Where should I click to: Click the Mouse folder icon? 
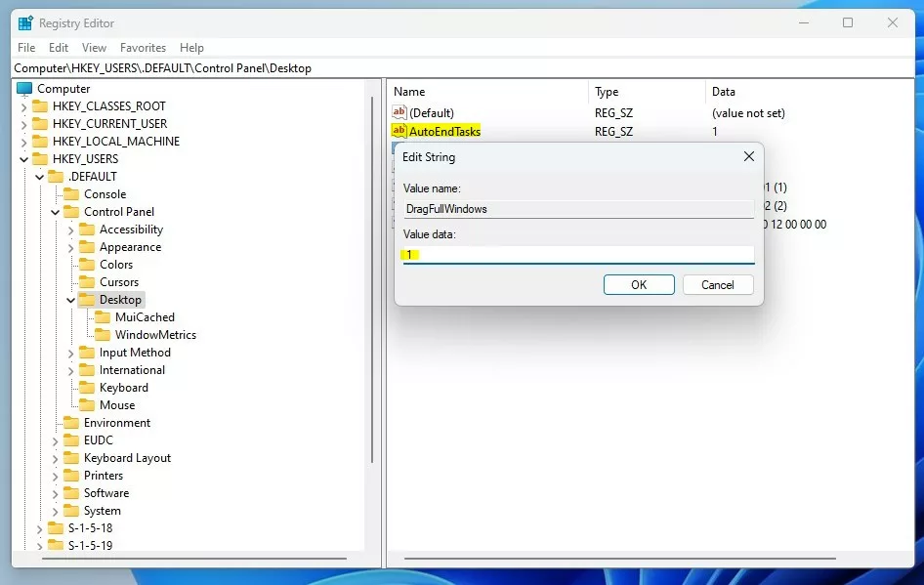[x=87, y=405]
